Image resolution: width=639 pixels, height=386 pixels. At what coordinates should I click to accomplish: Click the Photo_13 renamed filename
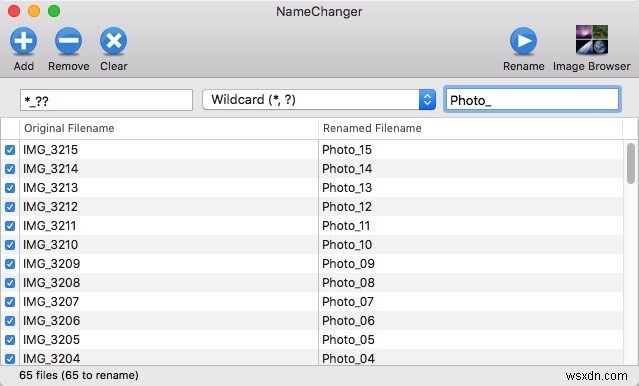point(347,188)
